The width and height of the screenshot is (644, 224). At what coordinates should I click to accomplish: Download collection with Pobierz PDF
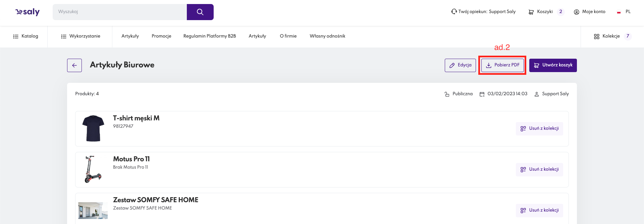502,65
